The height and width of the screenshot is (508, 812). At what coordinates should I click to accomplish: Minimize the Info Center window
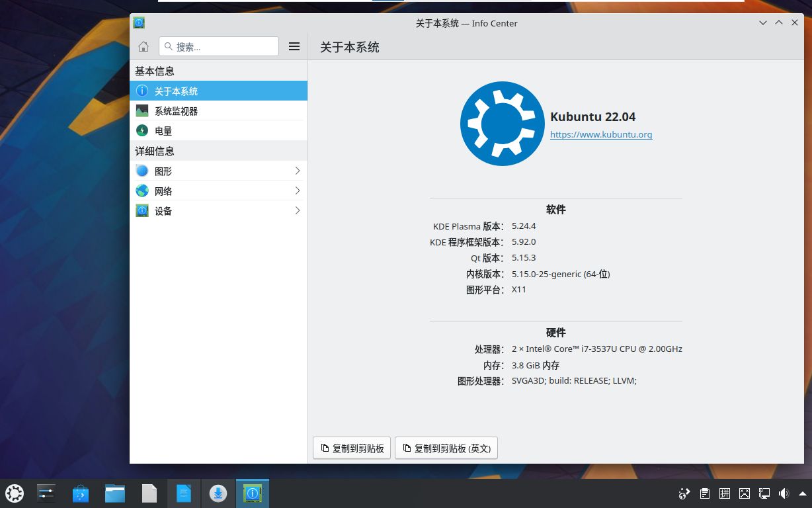pyautogui.click(x=763, y=22)
